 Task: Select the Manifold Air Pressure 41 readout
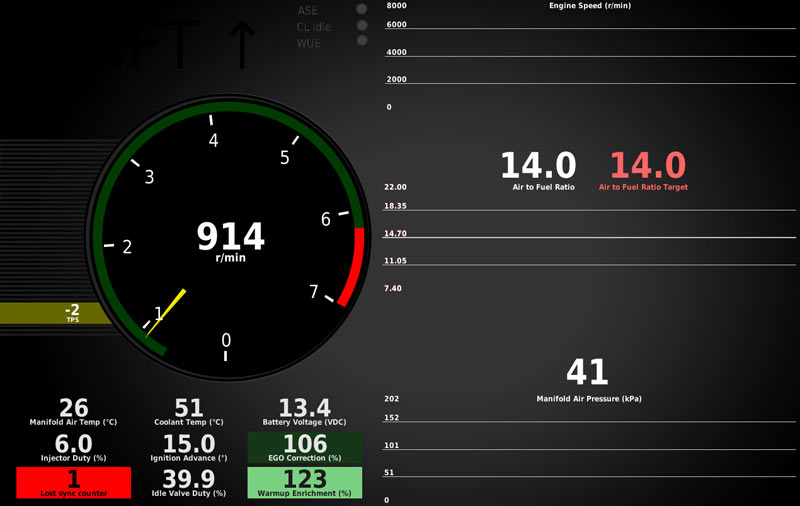coord(587,372)
